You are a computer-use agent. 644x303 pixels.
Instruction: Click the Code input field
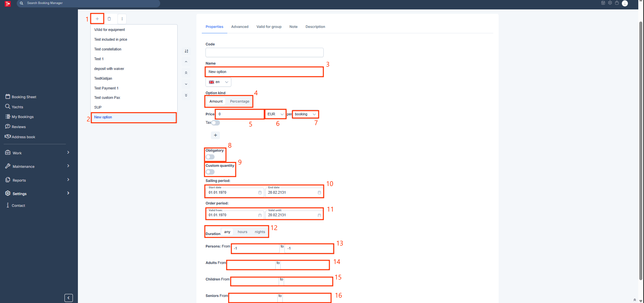click(265, 52)
